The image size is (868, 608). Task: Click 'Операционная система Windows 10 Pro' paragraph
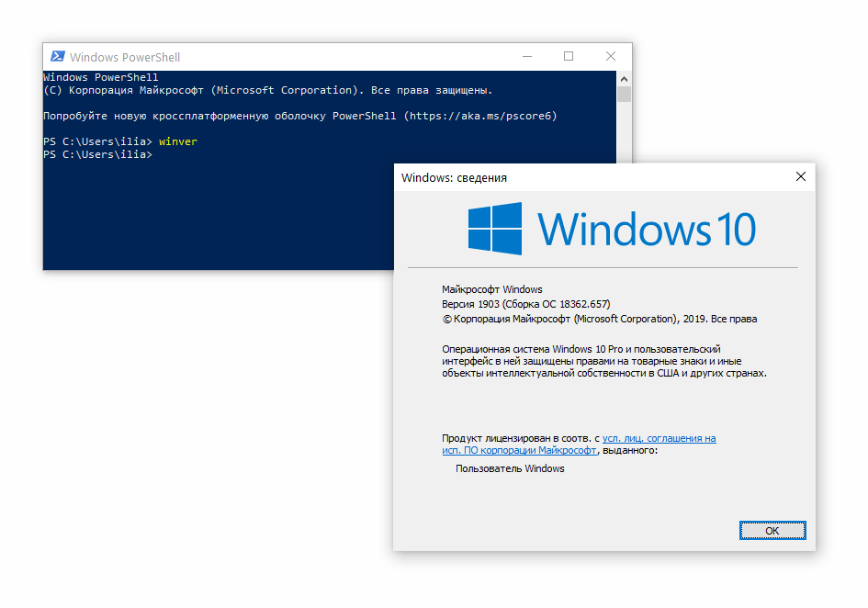[x=604, y=361]
